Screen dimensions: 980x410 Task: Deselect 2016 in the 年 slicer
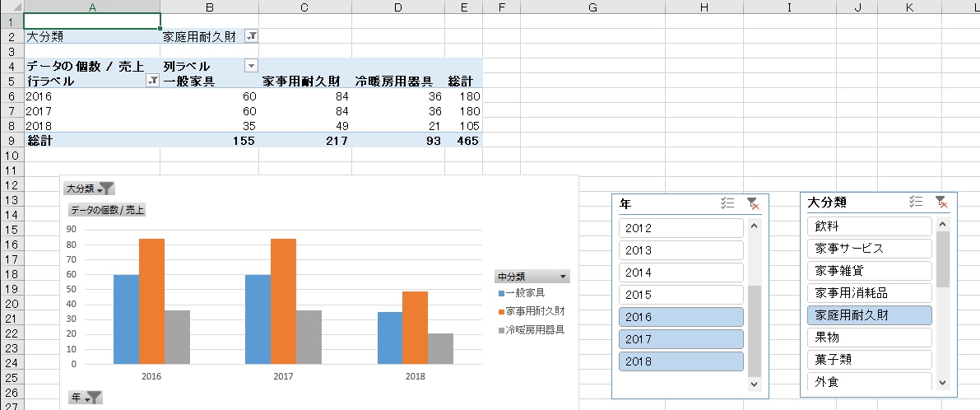681,317
